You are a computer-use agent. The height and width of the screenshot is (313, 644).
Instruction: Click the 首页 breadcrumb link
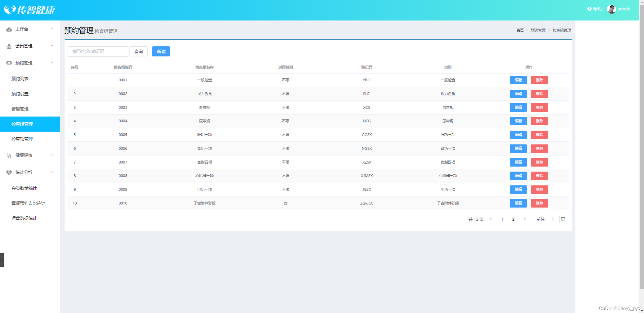click(x=520, y=30)
